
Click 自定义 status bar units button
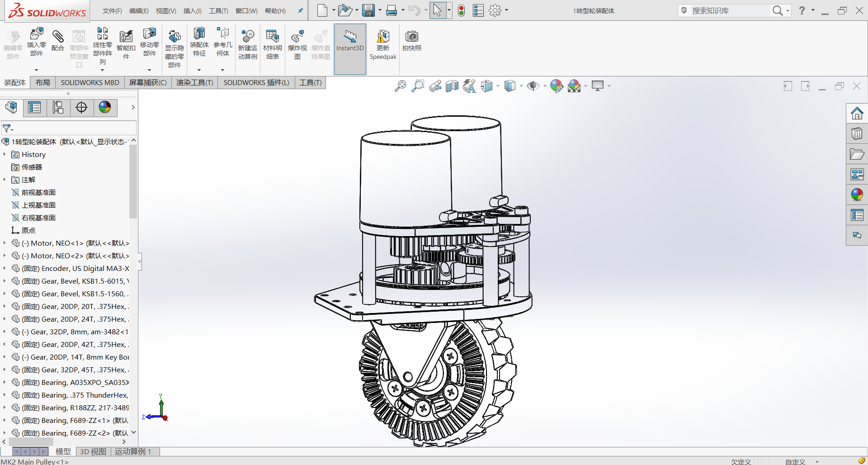(x=796, y=461)
